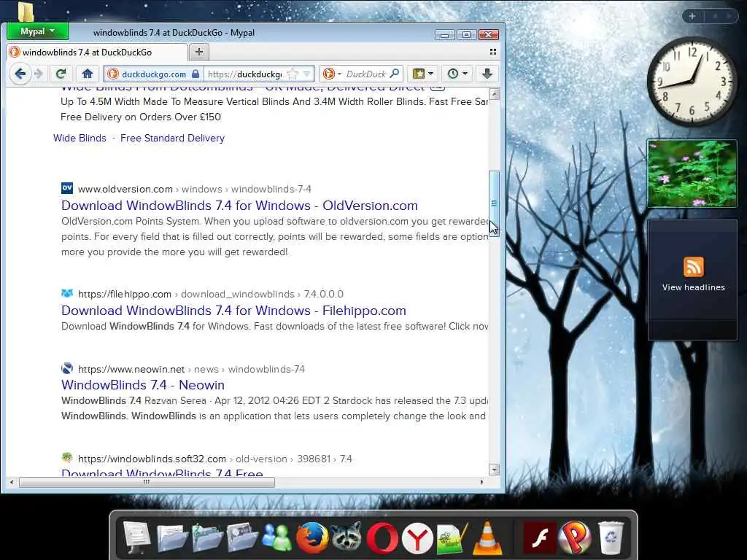Open the computer monitor icon in dock

click(136, 537)
